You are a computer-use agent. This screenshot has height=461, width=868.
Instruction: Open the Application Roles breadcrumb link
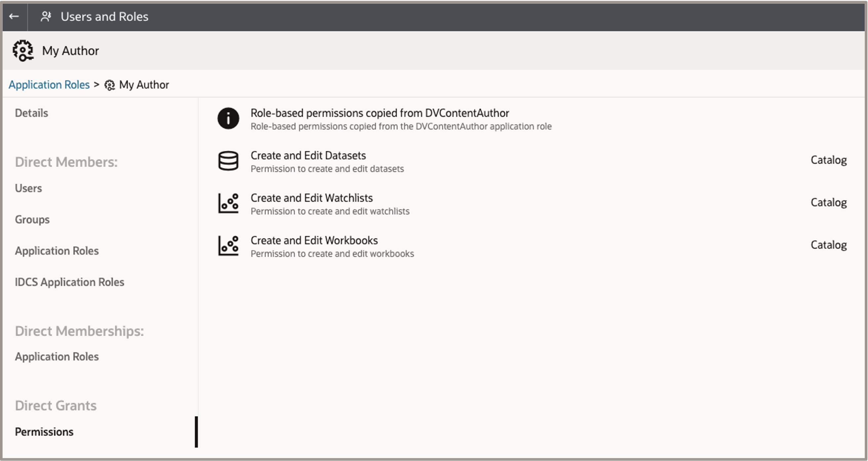49,85
